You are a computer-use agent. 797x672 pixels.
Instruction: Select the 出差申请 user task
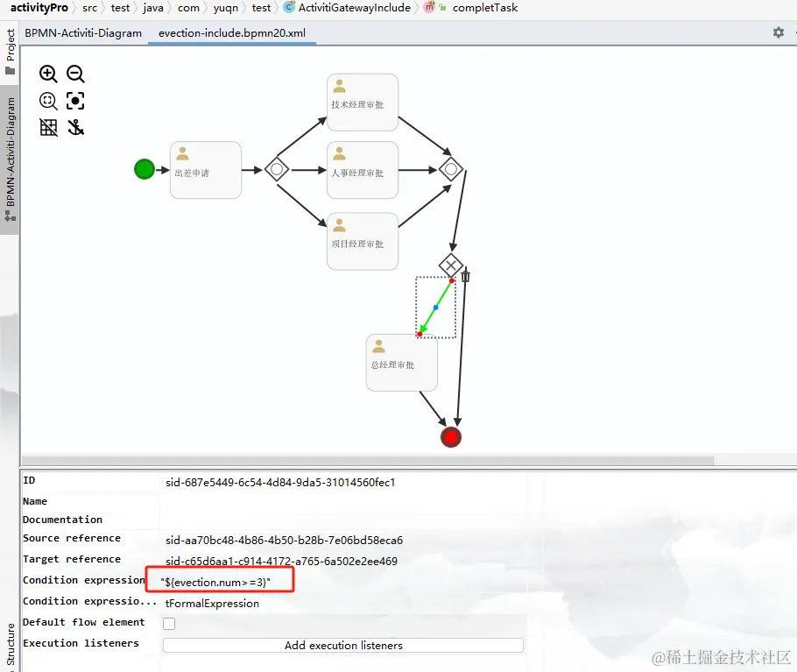(x=206, y=170)
